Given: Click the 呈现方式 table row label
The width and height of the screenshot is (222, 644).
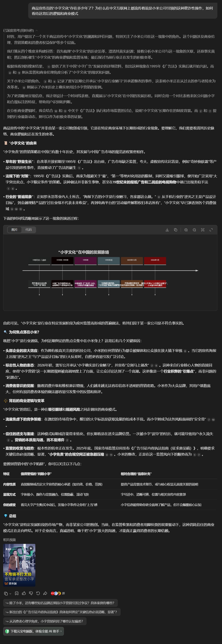Looking at the screenshot, I should click(x=9, y=495).
